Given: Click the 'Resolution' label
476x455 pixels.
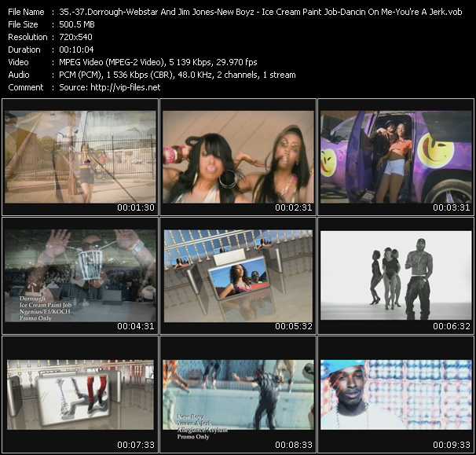Looking at the screenshot, I should tap(27, 37).
